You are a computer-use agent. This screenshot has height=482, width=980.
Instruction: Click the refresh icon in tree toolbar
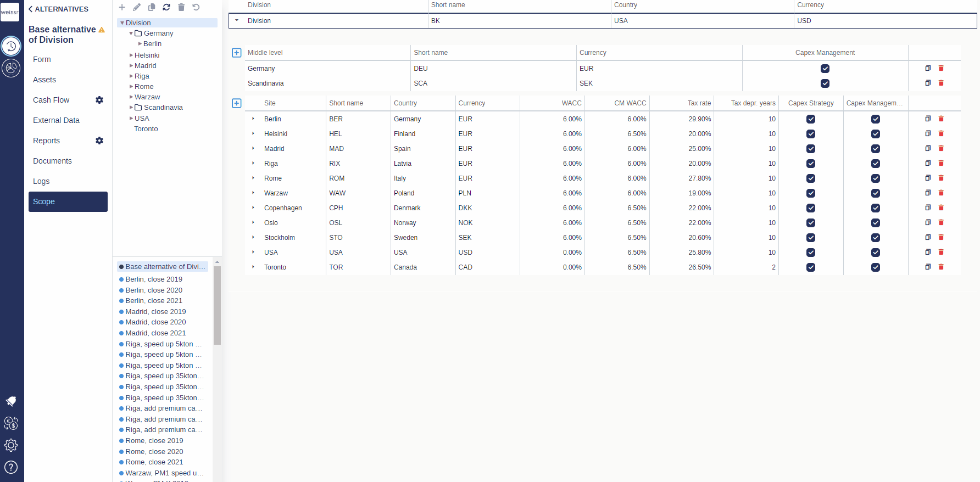tap(166, 7)
